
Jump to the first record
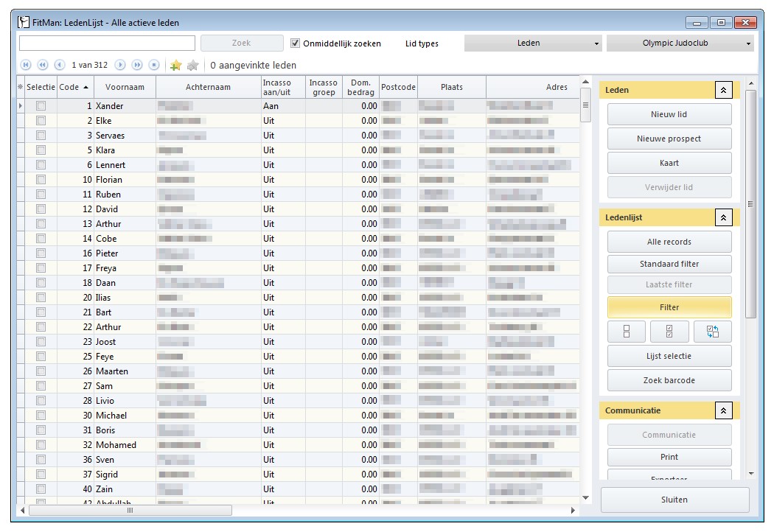tap(26, 64)
